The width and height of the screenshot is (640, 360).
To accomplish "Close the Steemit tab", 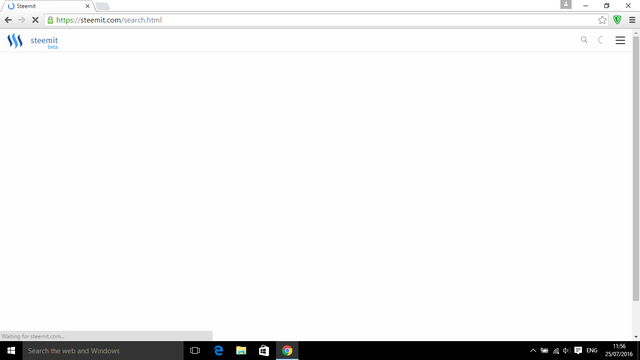I will [x=87, y=6].
